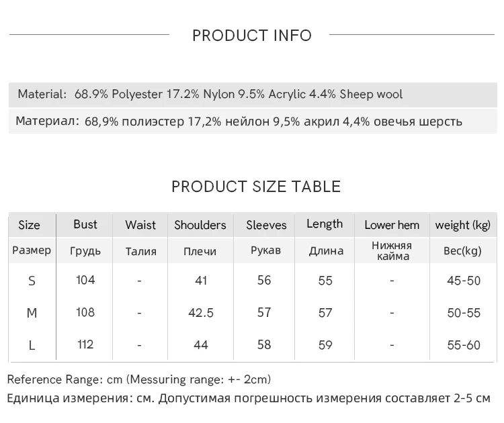Click the PRODUCT INFO heading
Screen dimensions: 504x423
tap(252, 36)
